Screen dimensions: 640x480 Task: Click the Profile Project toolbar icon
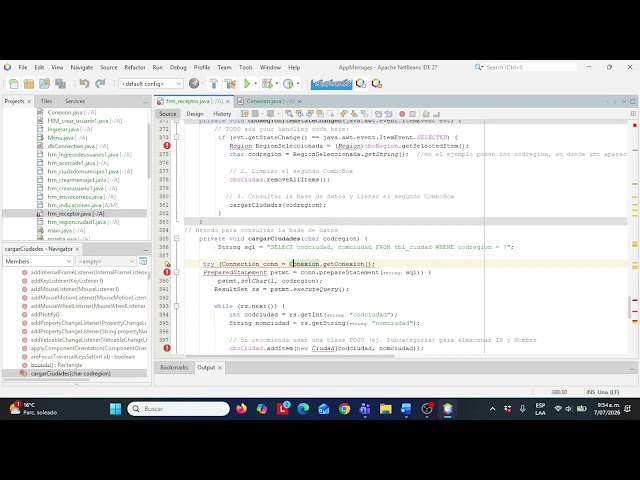coord(288,84)
